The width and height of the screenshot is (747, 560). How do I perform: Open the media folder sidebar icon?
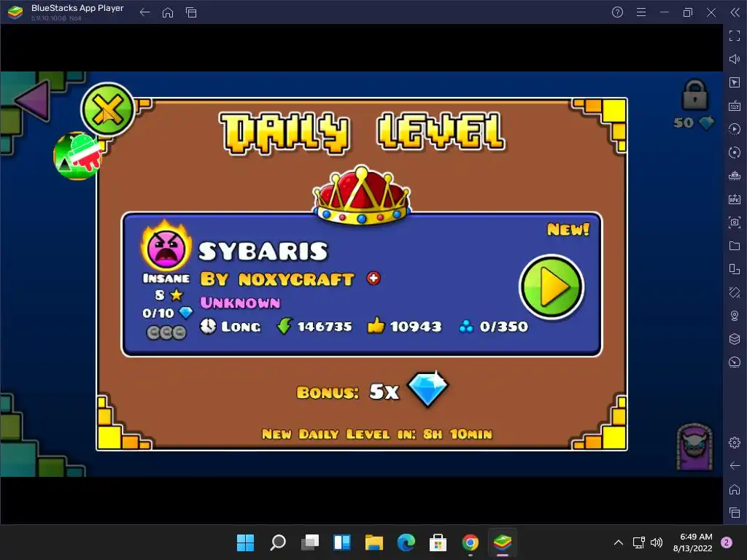pyautogui.click(x=735, y=246)
